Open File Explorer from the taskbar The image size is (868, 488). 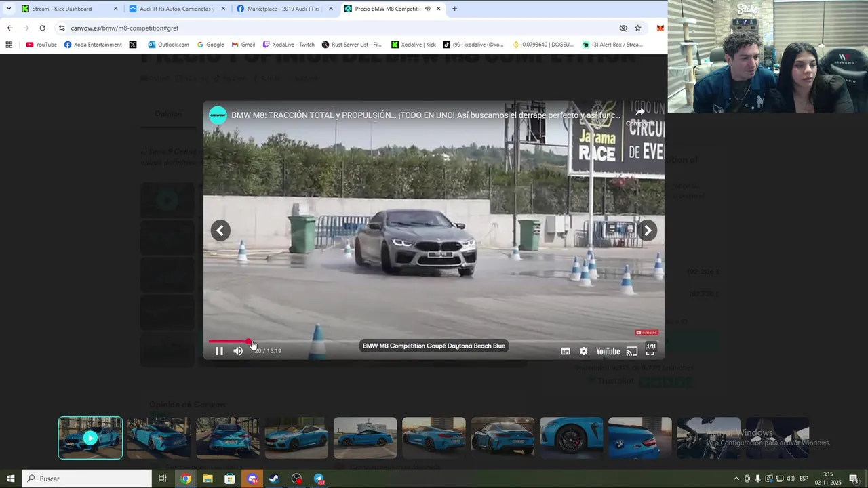click(x=208, y=479)
